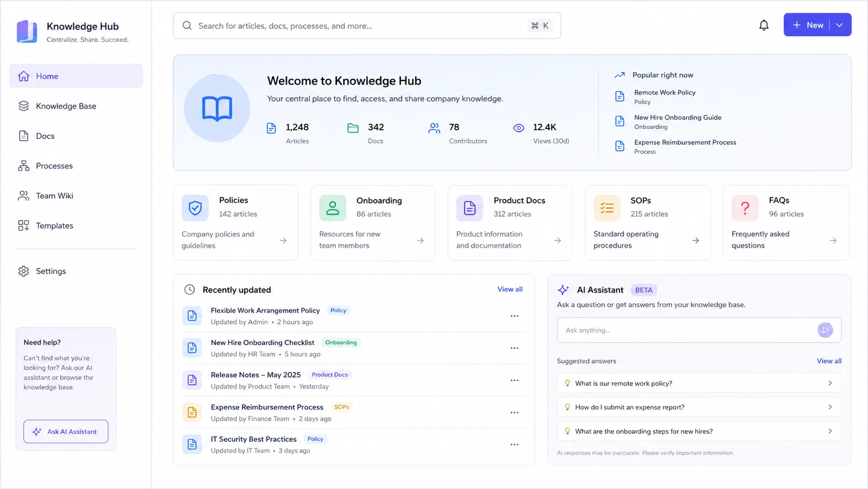Screen dimensions: 868x489
Task: Expand 'How do I submit an expense report?'
Action: point(699,407)
